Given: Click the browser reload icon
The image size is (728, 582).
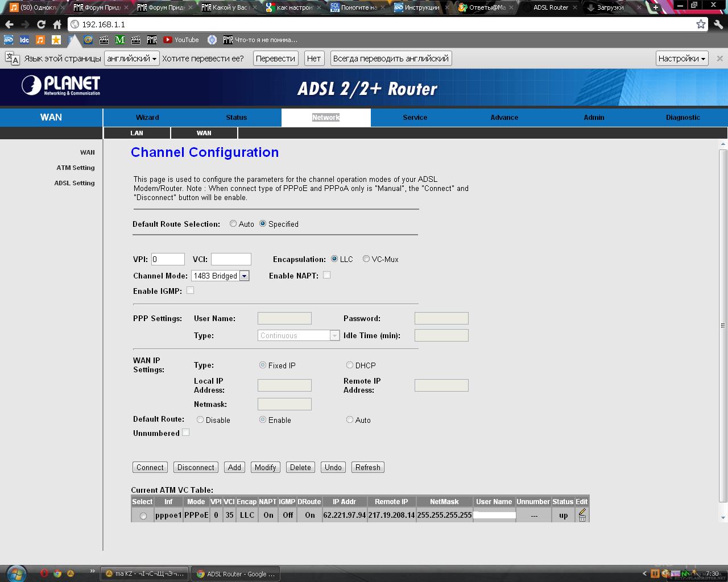Looking at the screenshot, I should point(41,24).
